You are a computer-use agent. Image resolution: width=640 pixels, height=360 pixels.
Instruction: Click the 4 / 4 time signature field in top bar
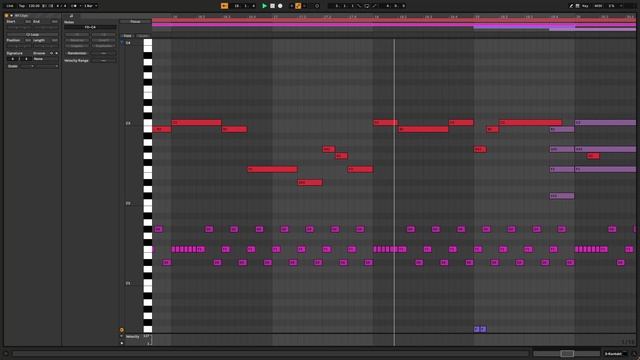61,6
